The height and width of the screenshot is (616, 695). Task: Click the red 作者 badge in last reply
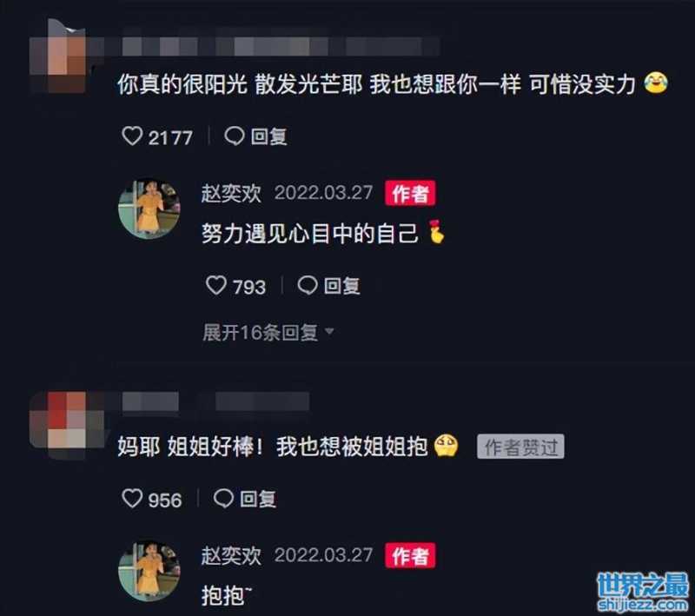[410, 555]
